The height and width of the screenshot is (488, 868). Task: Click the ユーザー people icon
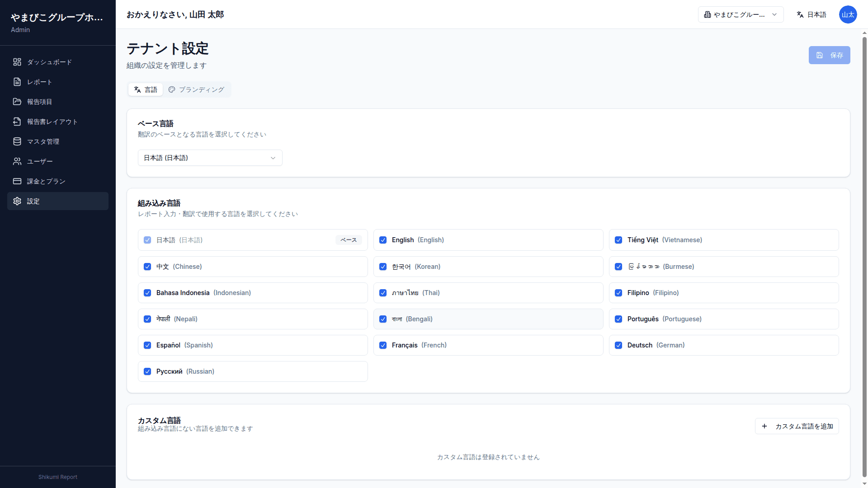17,161
